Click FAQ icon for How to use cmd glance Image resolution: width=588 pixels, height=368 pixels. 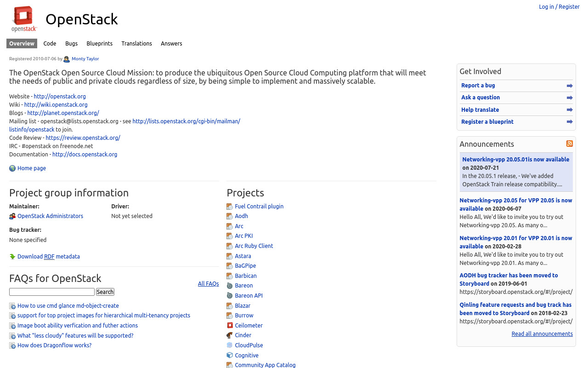coord(12,306)
